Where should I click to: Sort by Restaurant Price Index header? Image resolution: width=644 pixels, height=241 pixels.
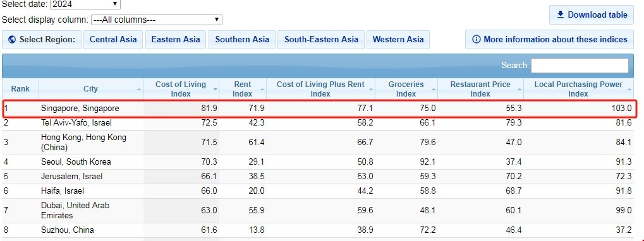click(480, 89)
